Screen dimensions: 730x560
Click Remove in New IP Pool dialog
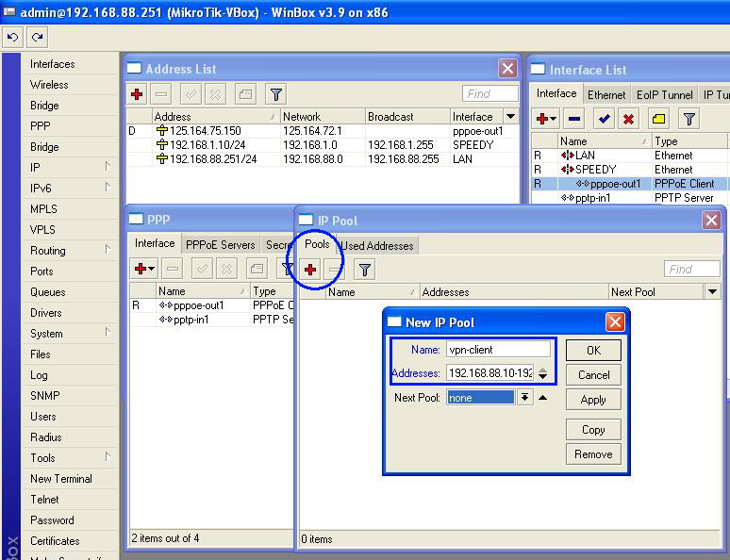click(593, 453)
